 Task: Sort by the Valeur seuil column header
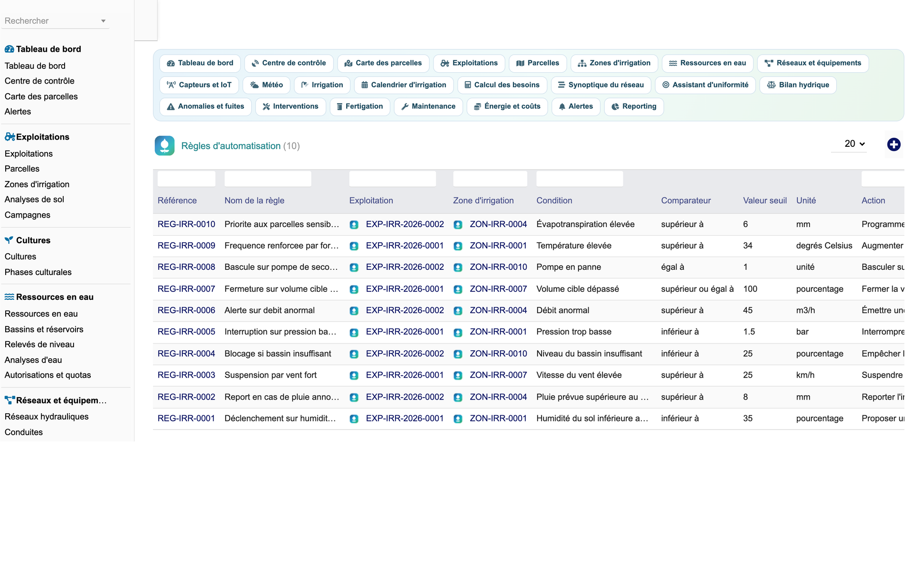(x=764, y=200)
